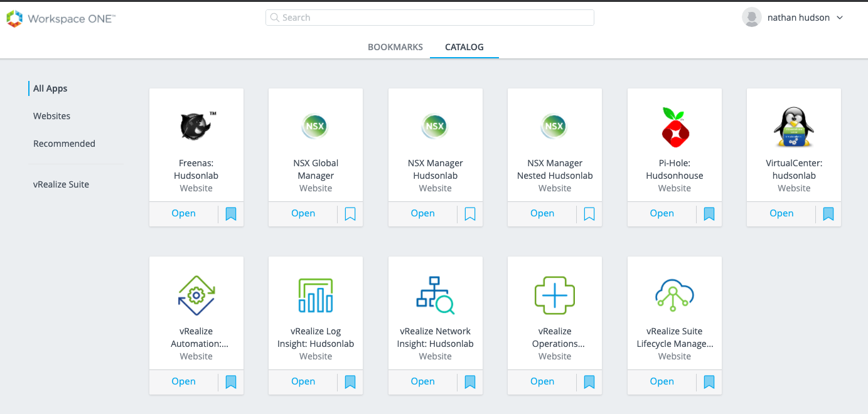
Task: Toggle bookmark for vRealize Suite Lifecycle Manager
Action: [x=709, y=382]
